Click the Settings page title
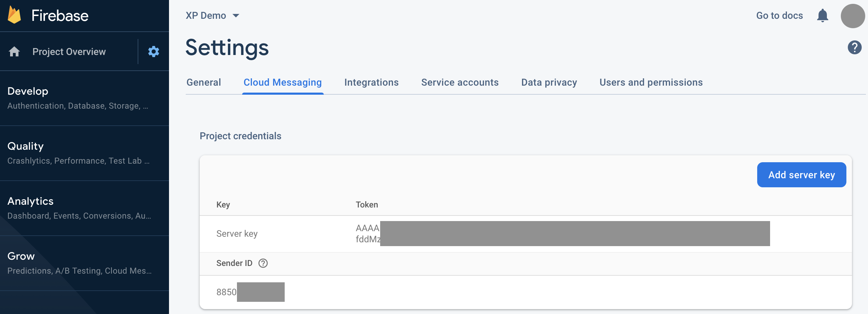 pyautogui.click(x=227, y=48)
